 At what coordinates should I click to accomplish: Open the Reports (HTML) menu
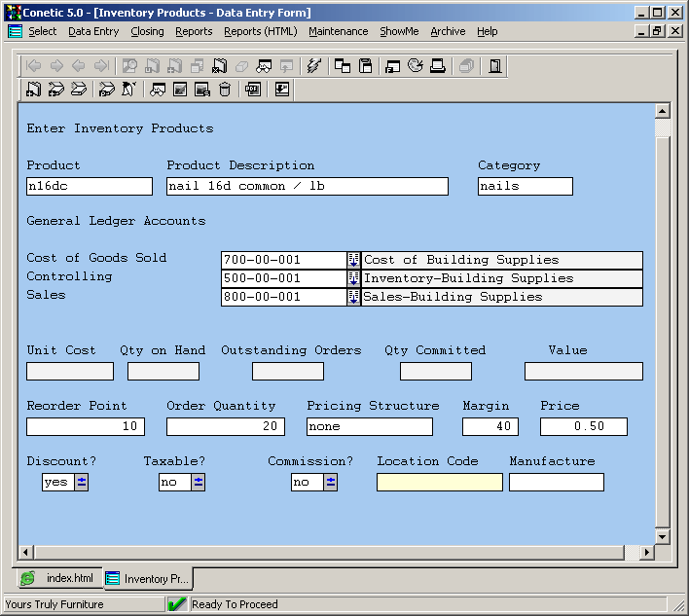(x=260, y=31)
